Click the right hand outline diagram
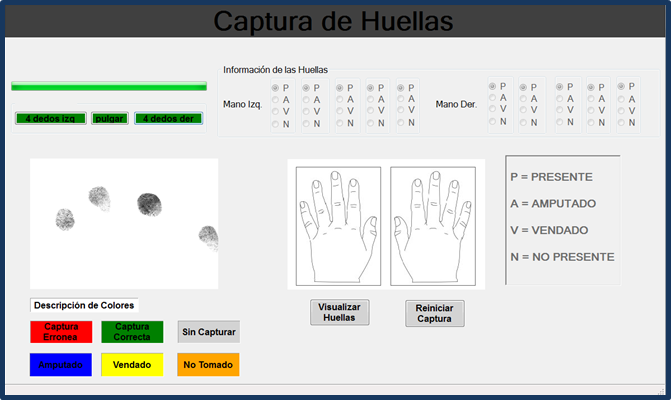 433,226
